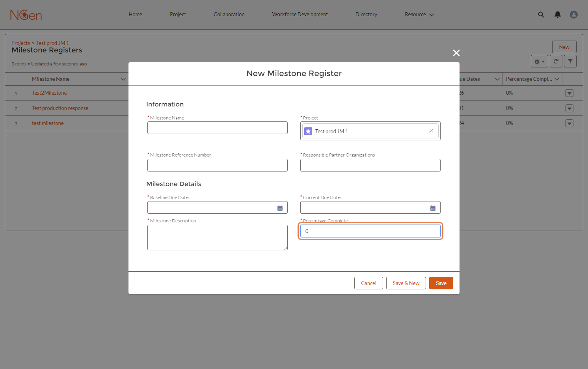Expand Percentage Compl... column menu
This screenshot has width=588, height=369.
[557, 79]
